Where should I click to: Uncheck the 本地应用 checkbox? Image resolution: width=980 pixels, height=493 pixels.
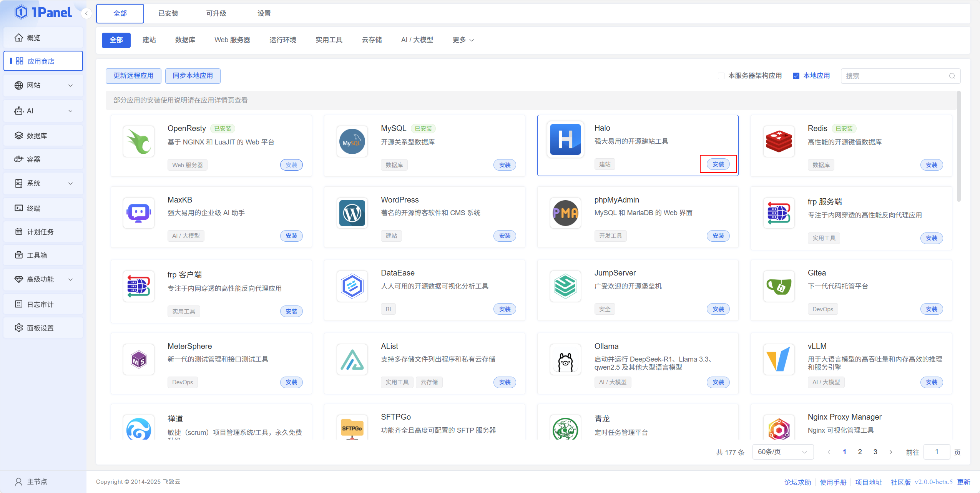coord(796,76)
